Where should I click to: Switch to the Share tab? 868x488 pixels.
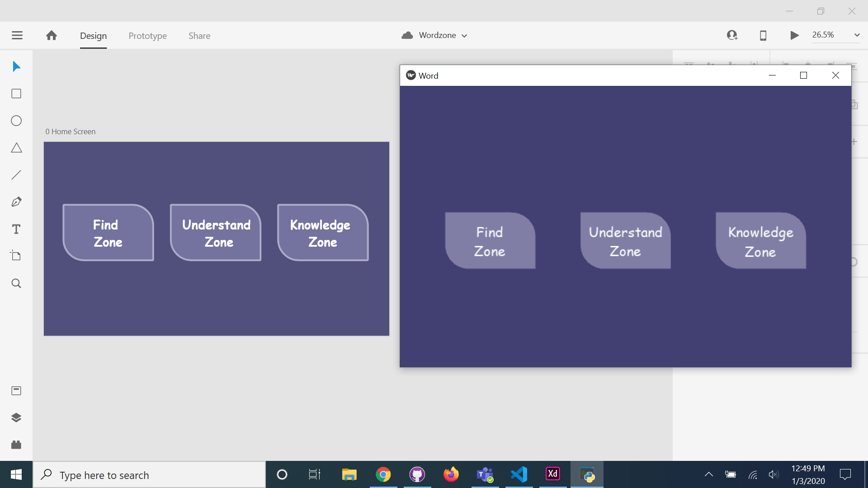pos(199,36)
